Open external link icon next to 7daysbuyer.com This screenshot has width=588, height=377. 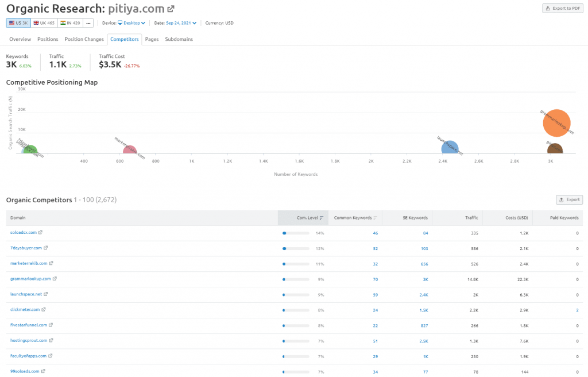tap(46, 248)
